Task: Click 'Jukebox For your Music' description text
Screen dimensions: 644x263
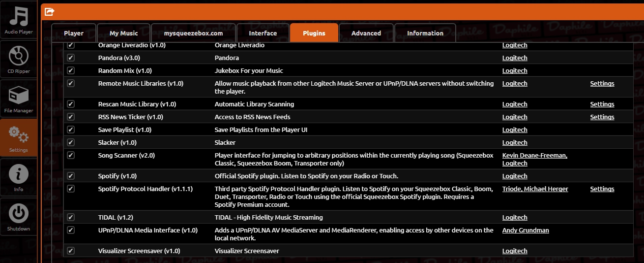Action: [x=249, y=70]
